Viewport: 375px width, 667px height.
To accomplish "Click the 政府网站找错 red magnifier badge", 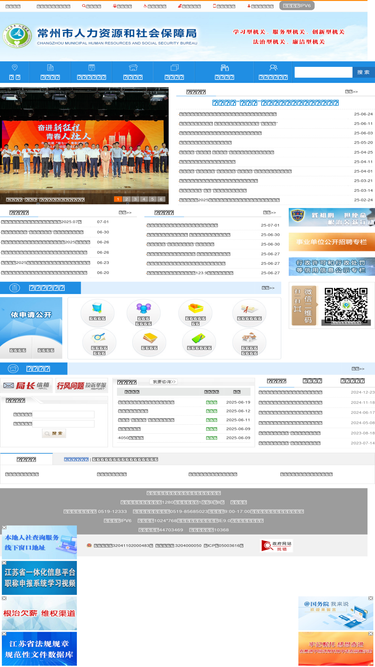I will pos(276,545).
